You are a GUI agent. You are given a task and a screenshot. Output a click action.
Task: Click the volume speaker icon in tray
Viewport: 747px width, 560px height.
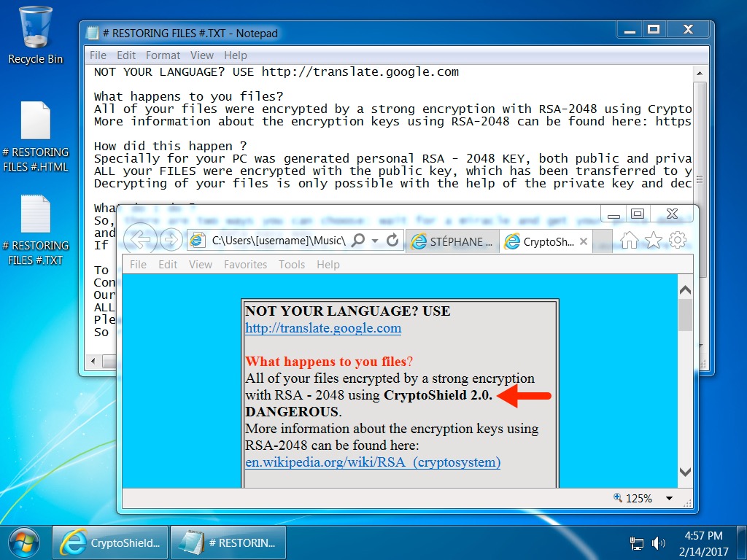point(659,542)
